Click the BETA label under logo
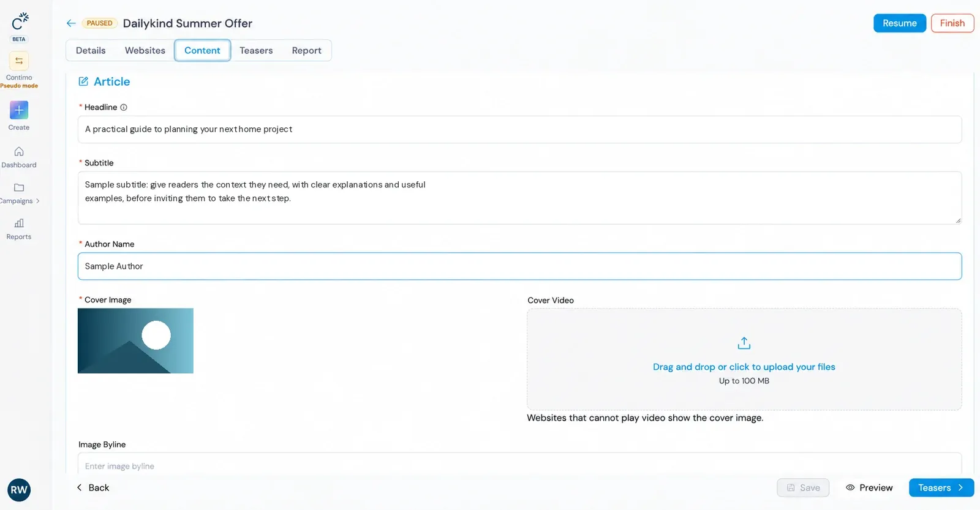 point(19,39)
